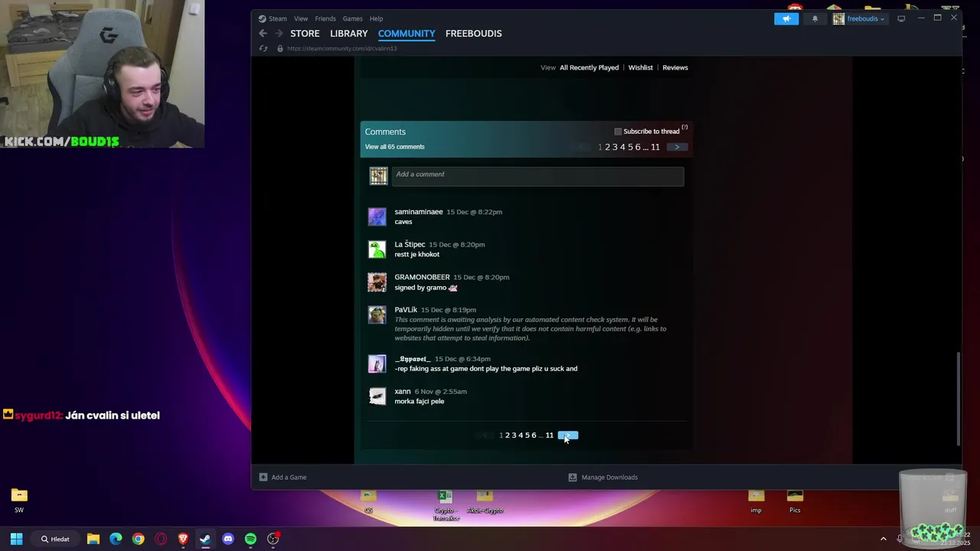Click the steamcommunity URL in the address bar
This screenshot has height=551, width=980.
point(341,48)
